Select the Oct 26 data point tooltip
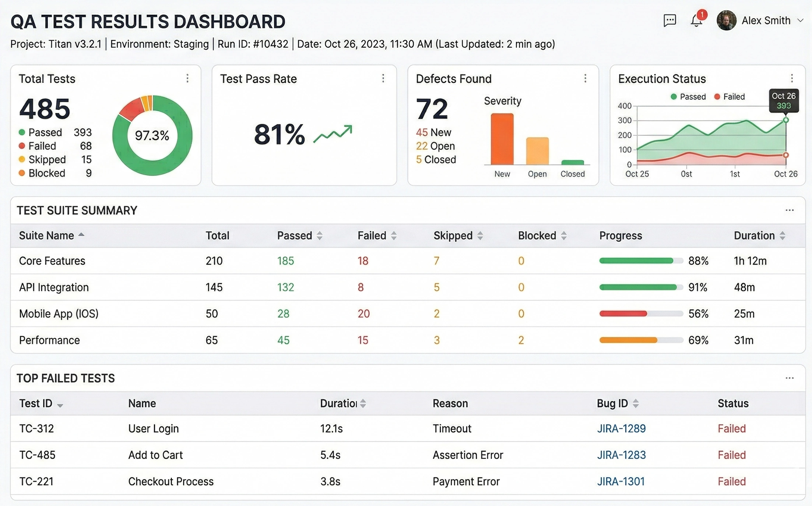812x506 pixels. coord(784,100)
